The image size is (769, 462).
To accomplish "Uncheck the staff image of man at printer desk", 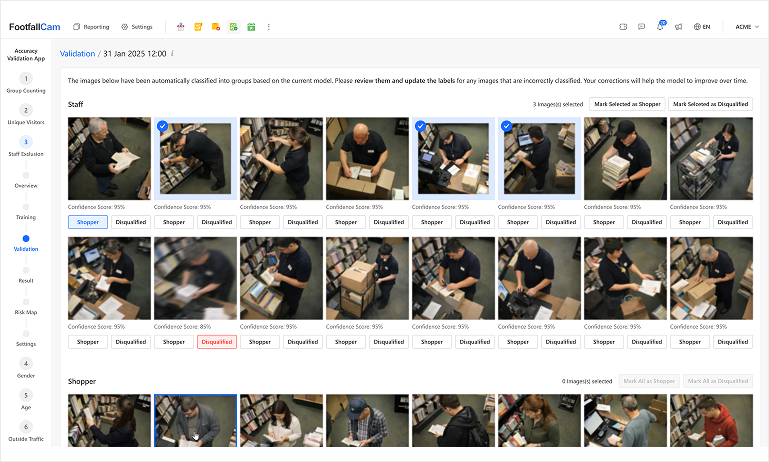I will click(x=420, y=127).
